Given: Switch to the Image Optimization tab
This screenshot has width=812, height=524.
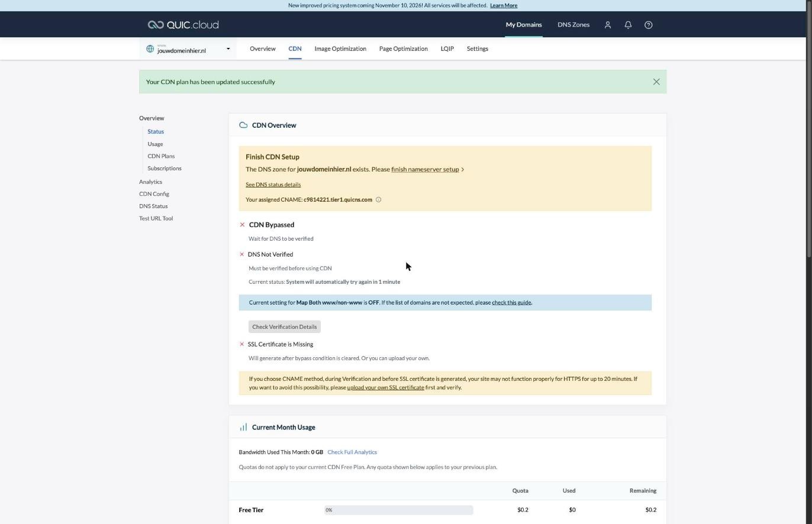Looking at the screenshot, I should tap(340, 48).
